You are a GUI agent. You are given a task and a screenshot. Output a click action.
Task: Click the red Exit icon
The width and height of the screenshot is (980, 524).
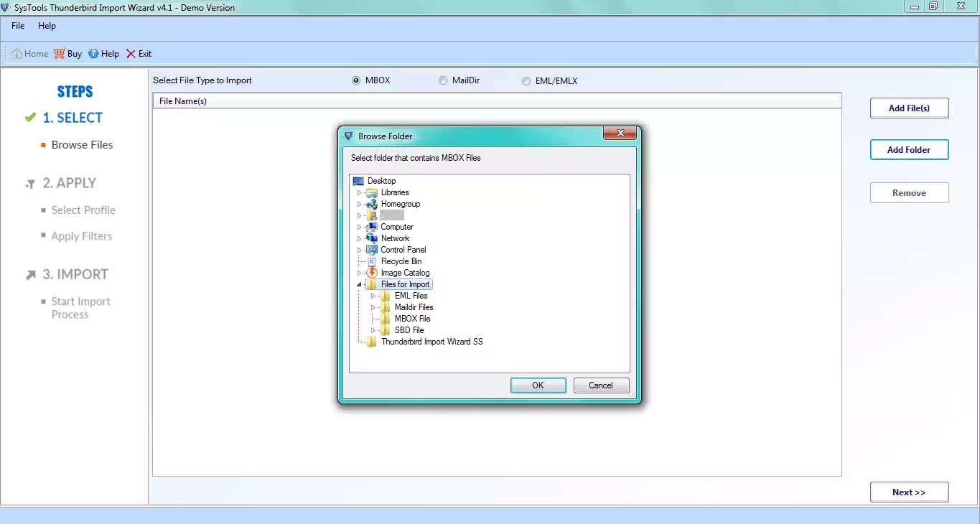131,54
